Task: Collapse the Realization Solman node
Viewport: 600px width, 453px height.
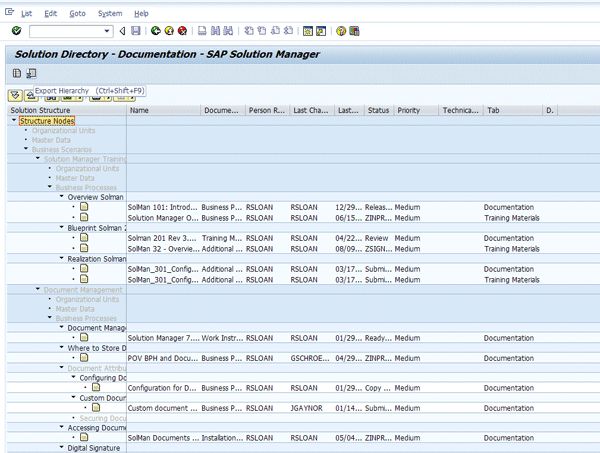Action: (62, 259)
